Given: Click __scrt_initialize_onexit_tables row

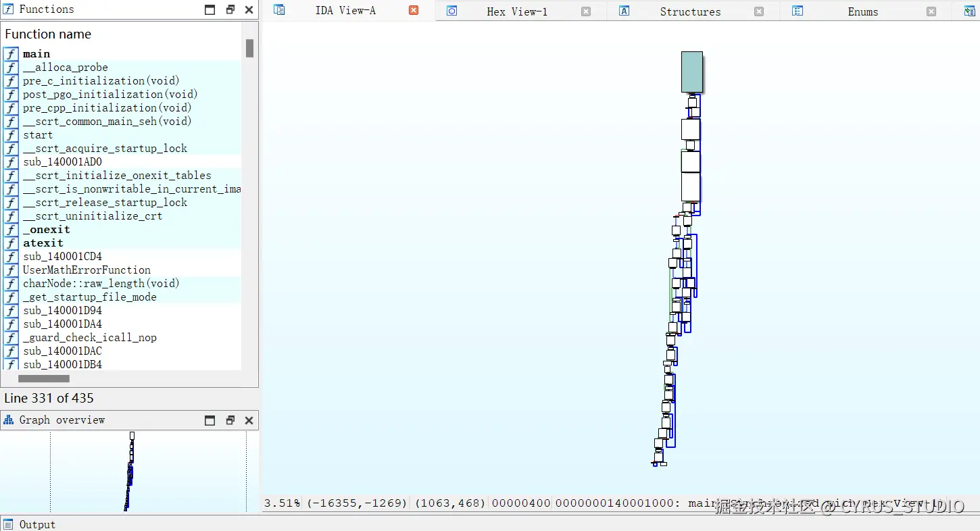Looking at the screenshot, I should [x=122, y=176].
